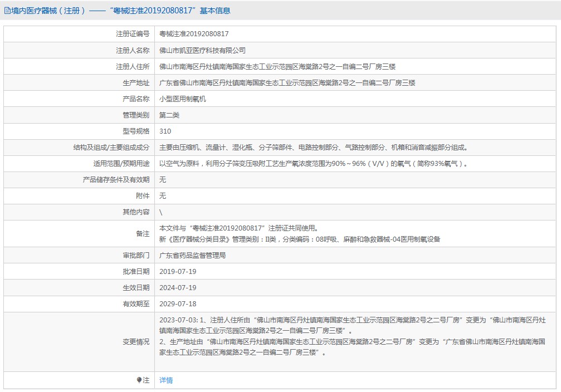Click the 适用范围 intended use description
This screenshot has height=392, width=561.
(x=314, y=164)
